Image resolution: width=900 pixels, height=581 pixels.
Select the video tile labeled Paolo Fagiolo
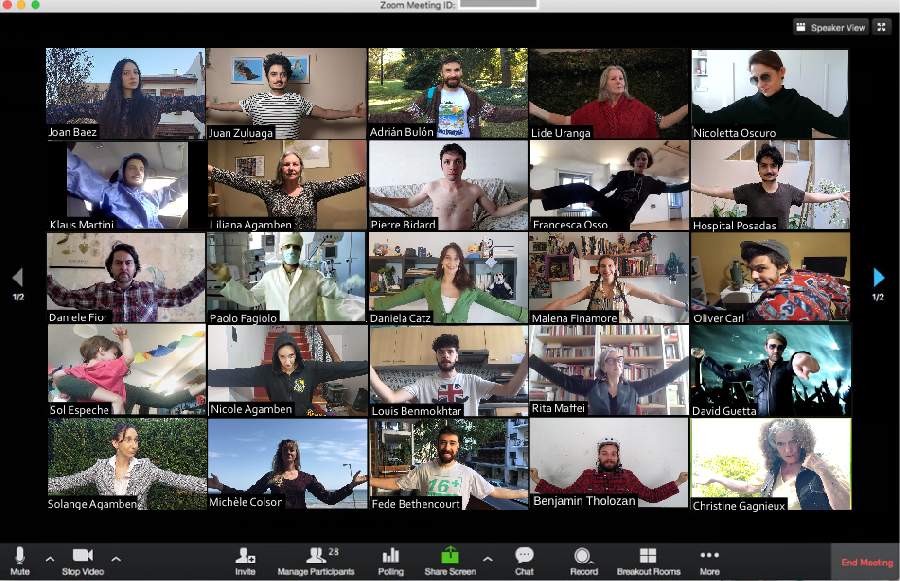coord(286,277)
